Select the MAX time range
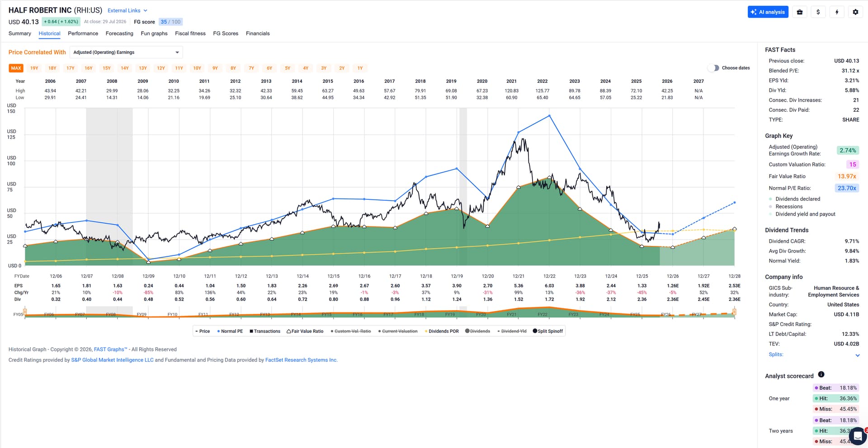This screenshot has height=448, width=868. click(16, 68)
